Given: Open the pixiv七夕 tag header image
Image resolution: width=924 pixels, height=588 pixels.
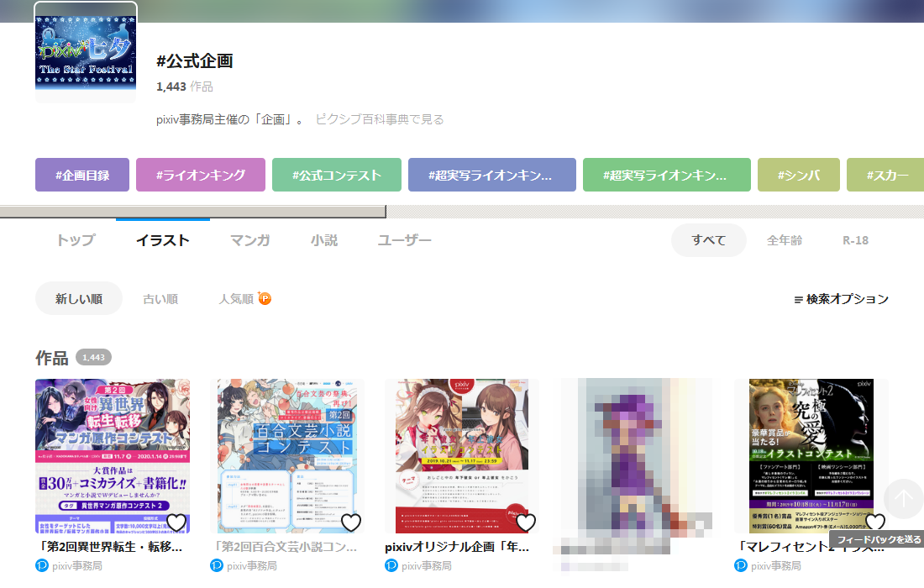Looking at the screenshot, I should 86,52.
